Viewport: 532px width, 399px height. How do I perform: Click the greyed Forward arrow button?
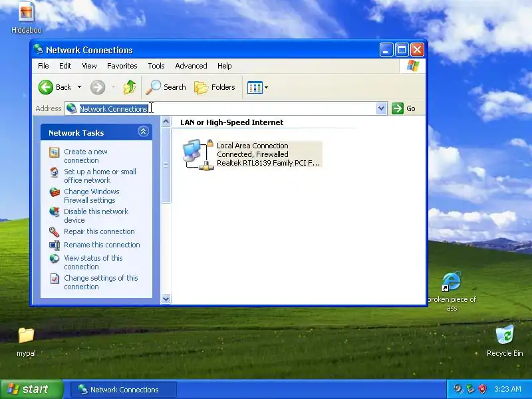click(x=97, y=87)
